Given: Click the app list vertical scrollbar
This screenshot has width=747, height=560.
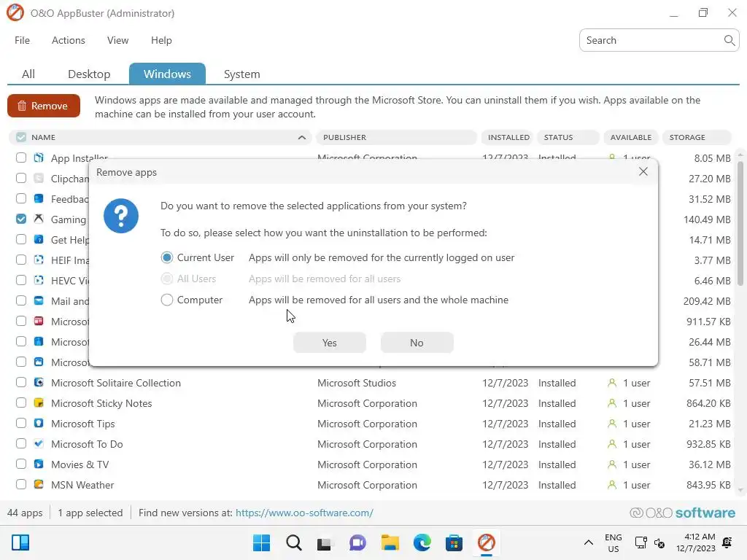Looking at the screenshot, I should [x=740, y=224].
